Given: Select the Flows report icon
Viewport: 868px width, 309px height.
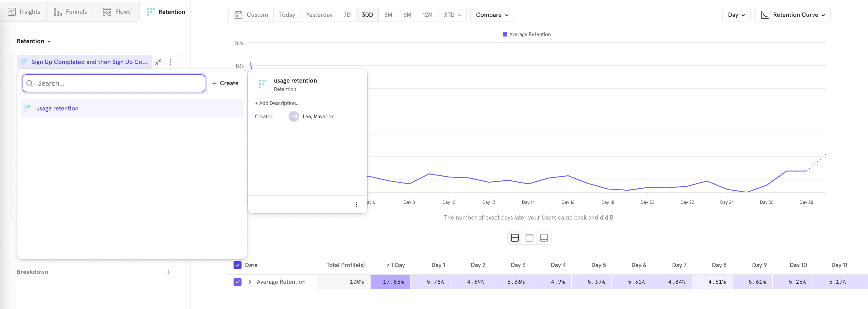Looking at the screenshot, I should tap(107, 11).
